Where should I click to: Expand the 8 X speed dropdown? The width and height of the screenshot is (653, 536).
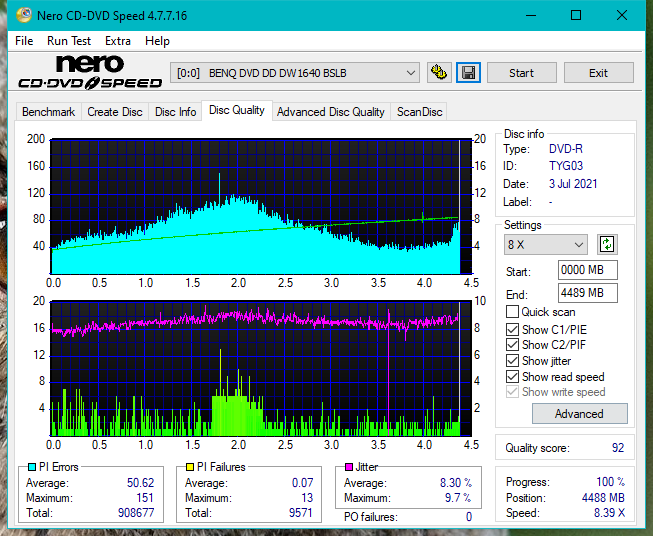546,244
